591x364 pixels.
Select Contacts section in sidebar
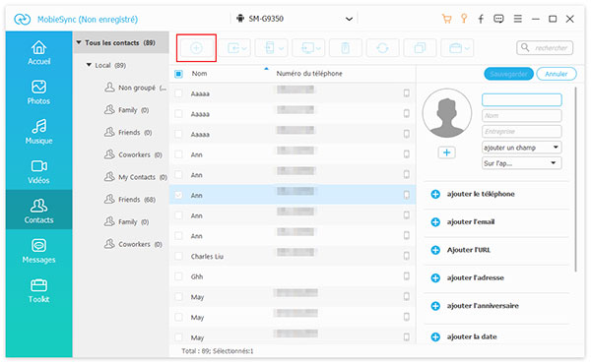pyautogui.click(x=38, y=210)
